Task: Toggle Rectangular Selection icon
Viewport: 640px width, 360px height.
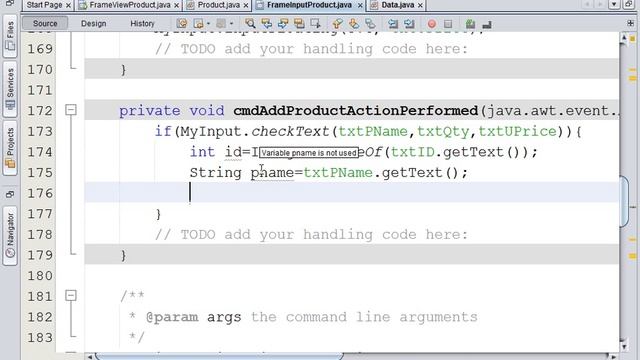Action: 315,24
